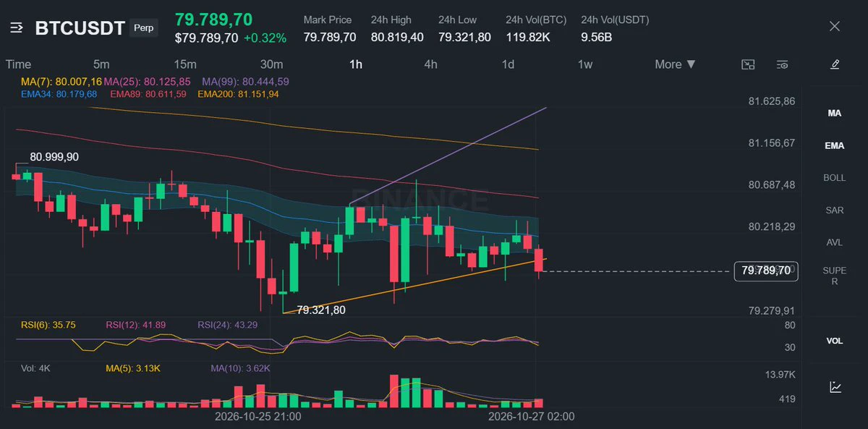
Task: Enable the BOLL indicator
Action: (835, 178)
